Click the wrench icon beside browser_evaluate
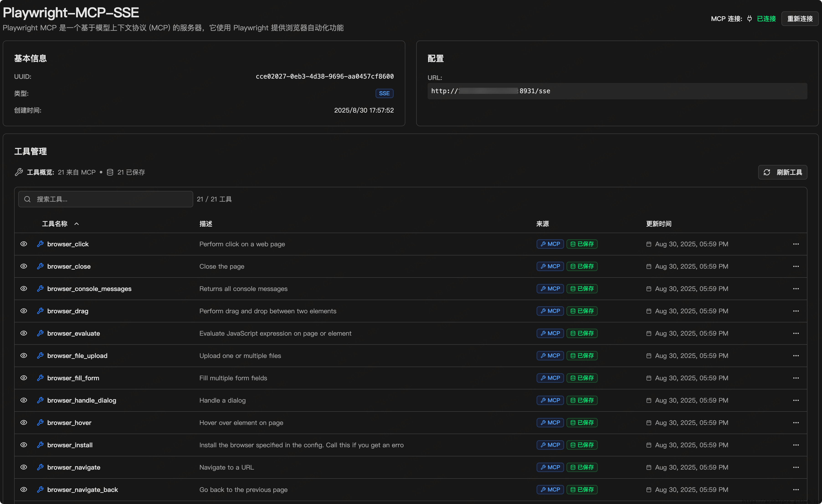 [40, 333]
